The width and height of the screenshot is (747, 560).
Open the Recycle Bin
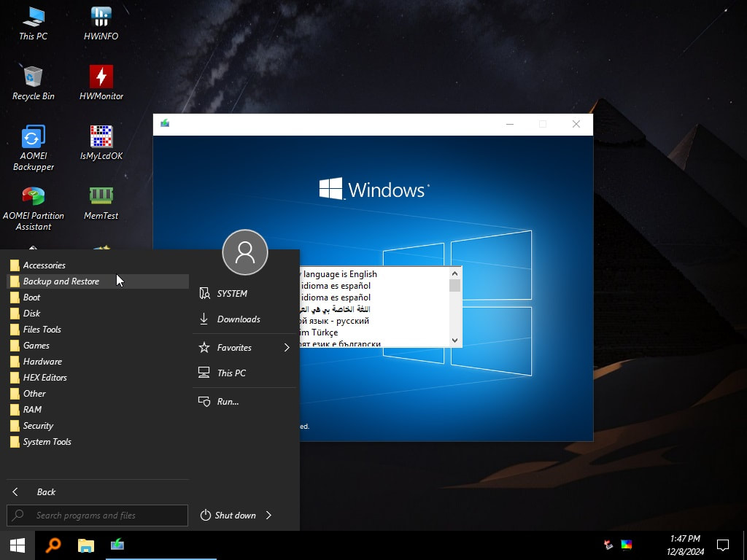[33, 83]
